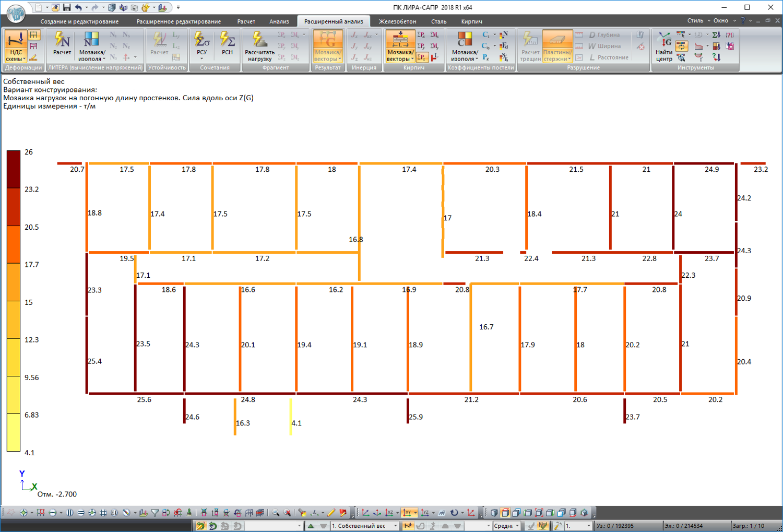Viewport: 783px width, 532px height.
Task: Click Рассчитать нагрузку in Фрагмент group
Action: [259, 46]
